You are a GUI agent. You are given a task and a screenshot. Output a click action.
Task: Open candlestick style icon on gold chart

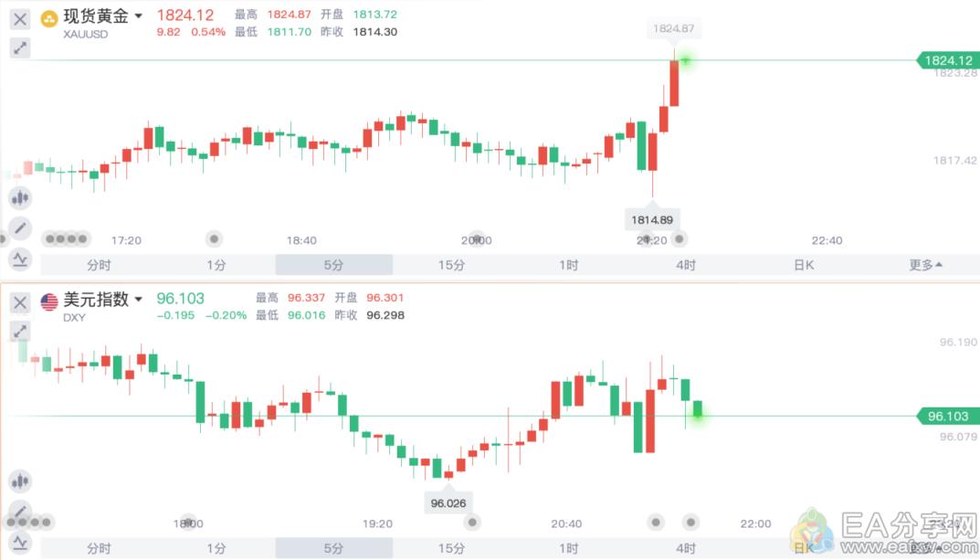[x=20, y=198]
